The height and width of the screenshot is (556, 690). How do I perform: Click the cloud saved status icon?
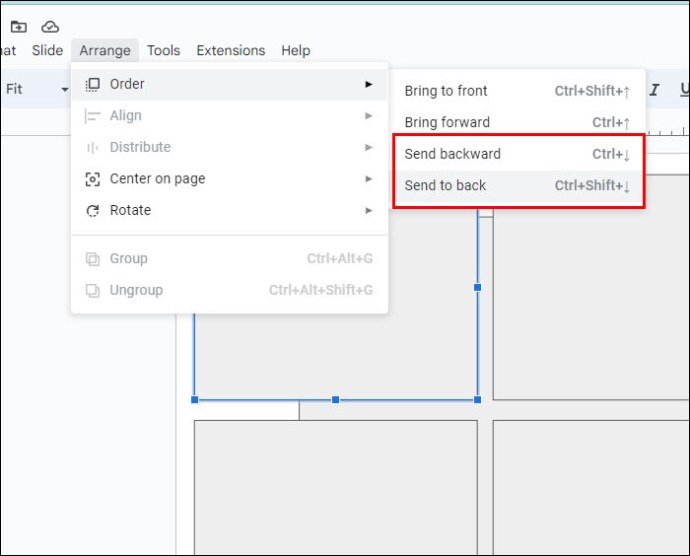(x=50, y=27)
